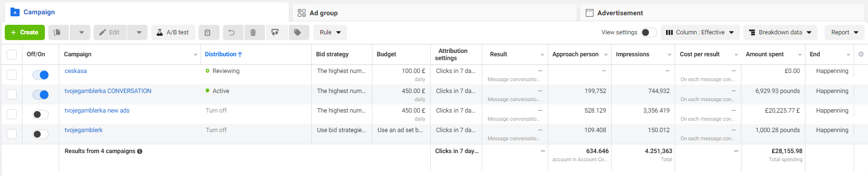Open the Campaign column header dropdown arrow

(x=195, y=55)
